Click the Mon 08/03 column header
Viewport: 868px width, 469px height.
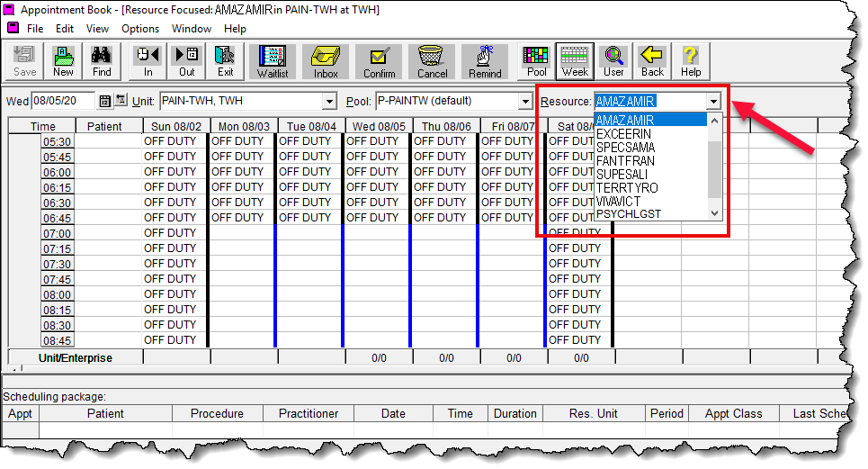pos(244,126)
